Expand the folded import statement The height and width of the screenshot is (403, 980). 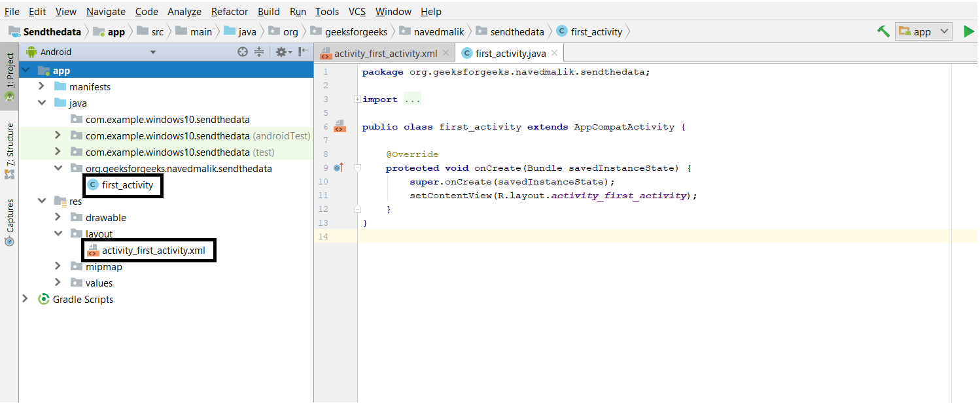(357, 99)
